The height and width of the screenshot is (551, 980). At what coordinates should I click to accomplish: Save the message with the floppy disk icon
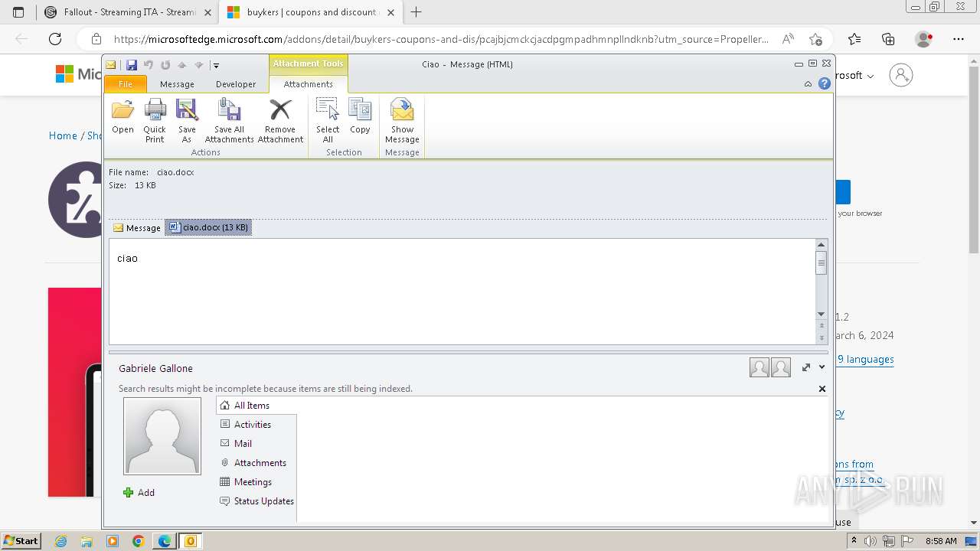(x=132, y=65)
